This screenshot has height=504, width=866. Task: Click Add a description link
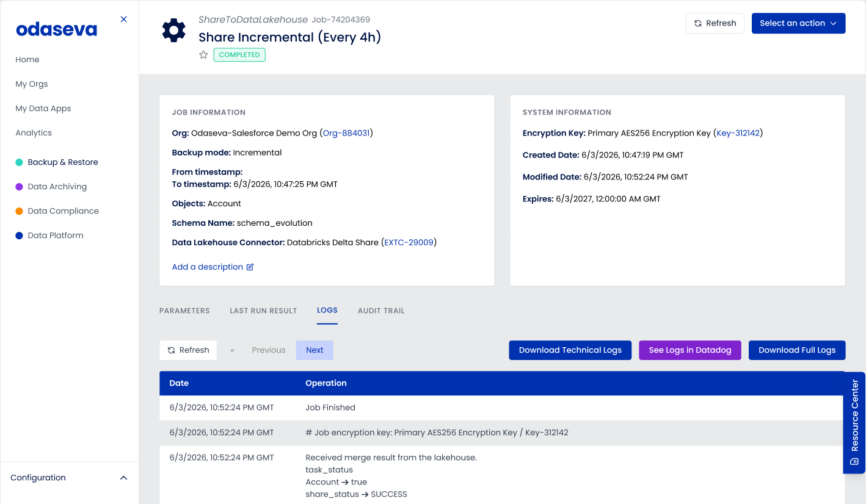pyautogui.click(x=208, y=267)
